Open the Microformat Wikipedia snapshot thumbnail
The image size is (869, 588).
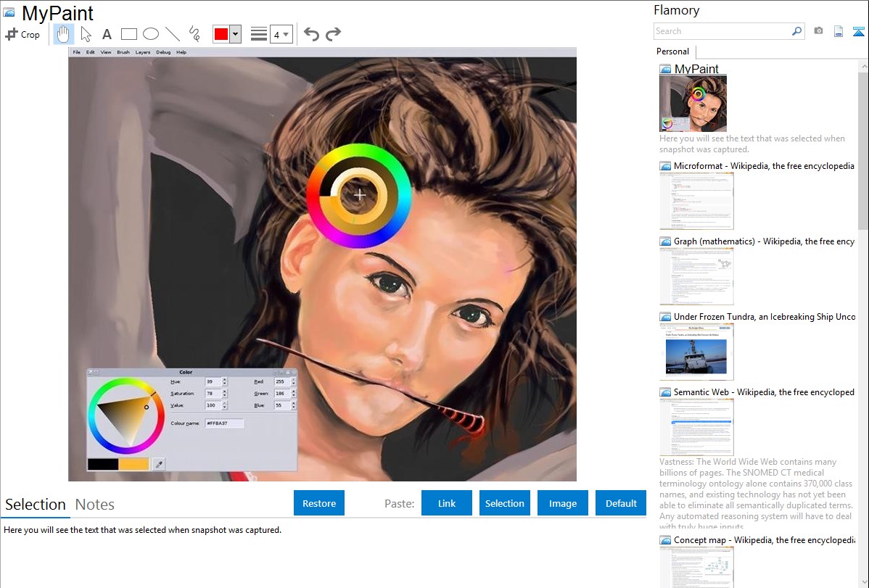click(x=696, y=201)
